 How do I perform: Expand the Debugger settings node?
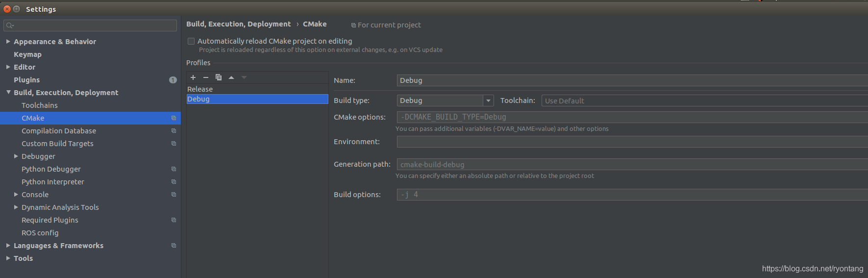tap(16, 156)
